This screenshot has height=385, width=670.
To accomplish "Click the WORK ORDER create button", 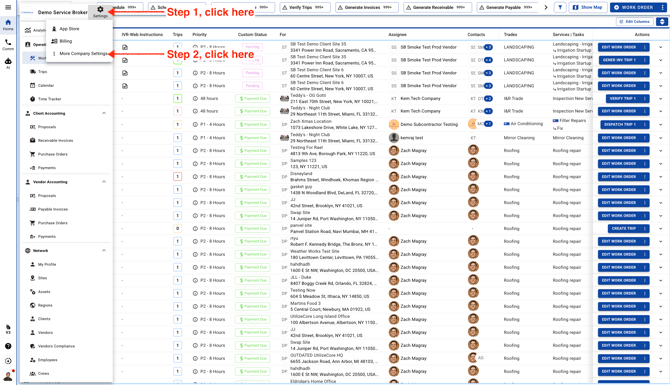I will (634, 7).
